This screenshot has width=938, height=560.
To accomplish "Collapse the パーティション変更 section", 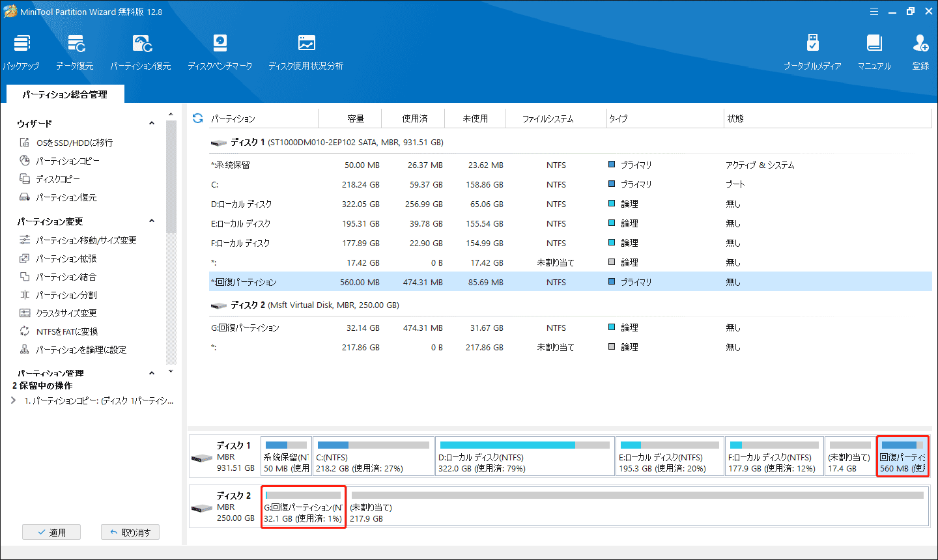I will tap(152, 221).
